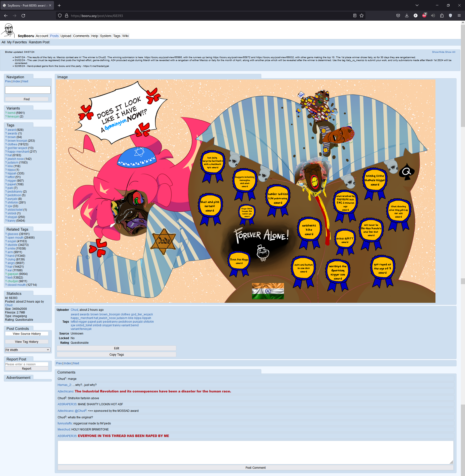Go to the Wiki menu item
The image size is (465, 476).
pos(125,36)
